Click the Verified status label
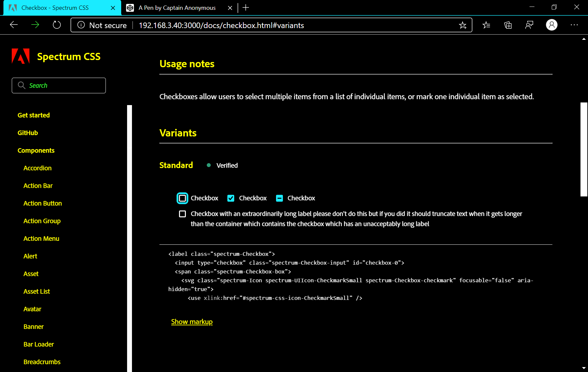This screenshot has height=372, width=588. point(227,165)
